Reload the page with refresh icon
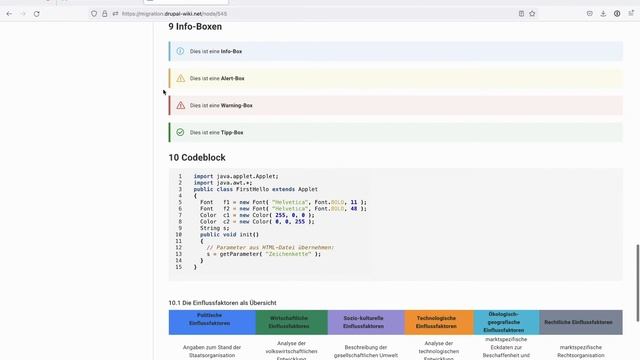Screen dimensions: 640x360 [37, 14]
